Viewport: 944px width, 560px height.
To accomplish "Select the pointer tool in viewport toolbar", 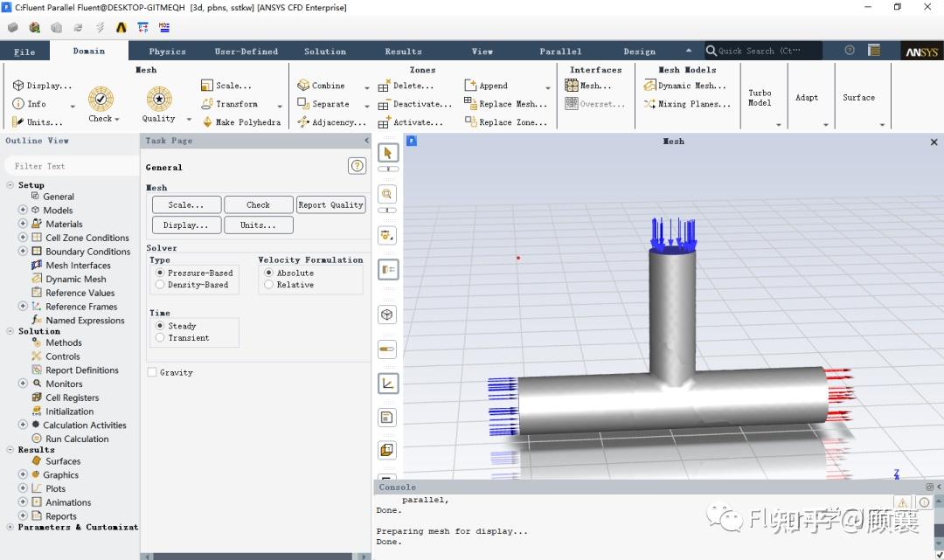I will pos(388,153).
